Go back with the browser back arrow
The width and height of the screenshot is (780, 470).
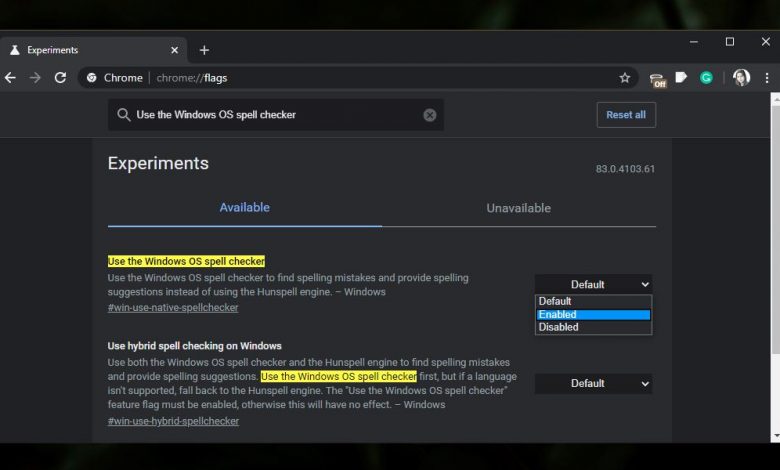click(10, 78)
